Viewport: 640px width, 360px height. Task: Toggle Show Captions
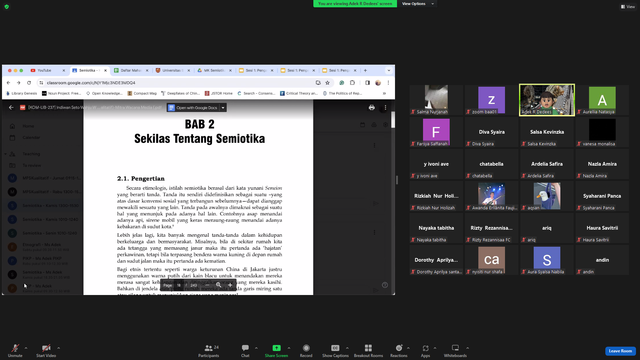click(x=335, y=350)
